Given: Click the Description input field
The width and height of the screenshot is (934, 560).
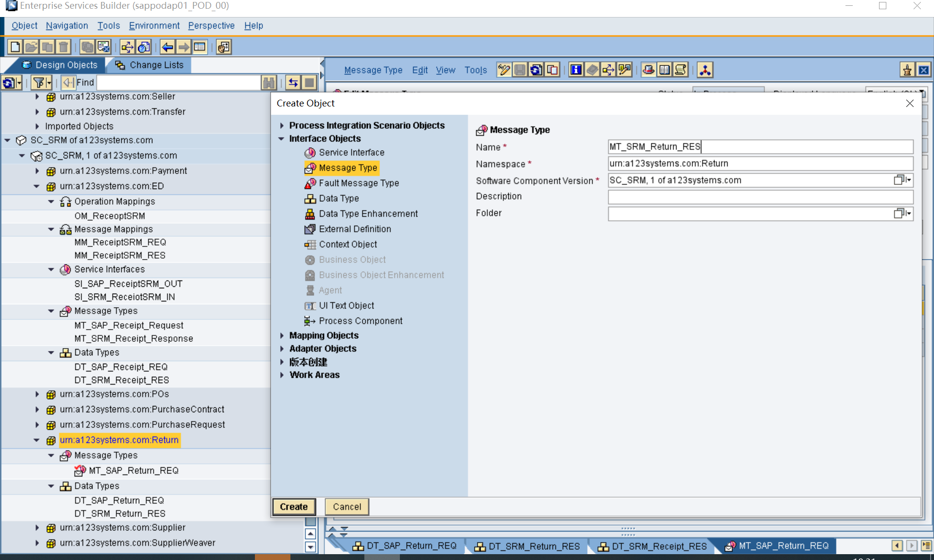Looking at the screenshot, I should coord(760,196).
